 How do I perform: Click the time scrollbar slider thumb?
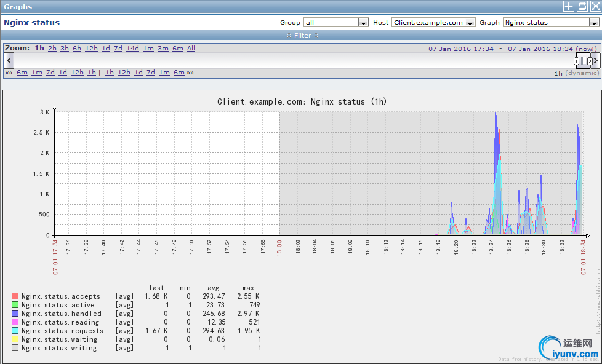[583, 61]
